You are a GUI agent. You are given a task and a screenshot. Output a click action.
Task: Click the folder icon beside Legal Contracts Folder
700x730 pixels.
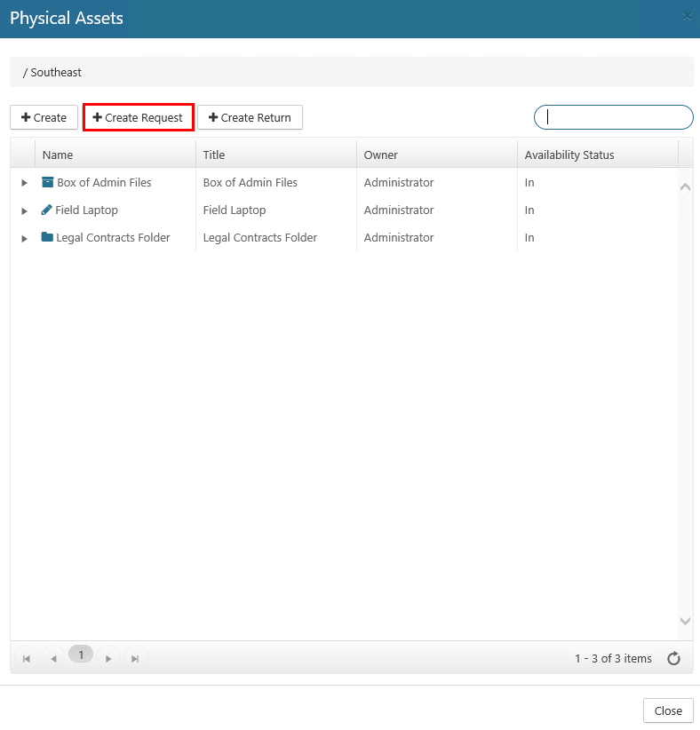coord(47,238)
